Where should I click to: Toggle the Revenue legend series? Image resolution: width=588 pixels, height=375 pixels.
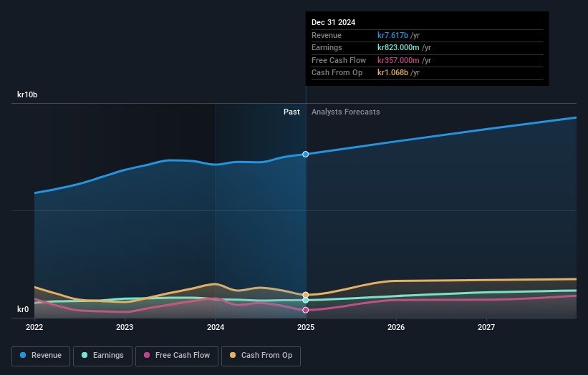[41, 356]
